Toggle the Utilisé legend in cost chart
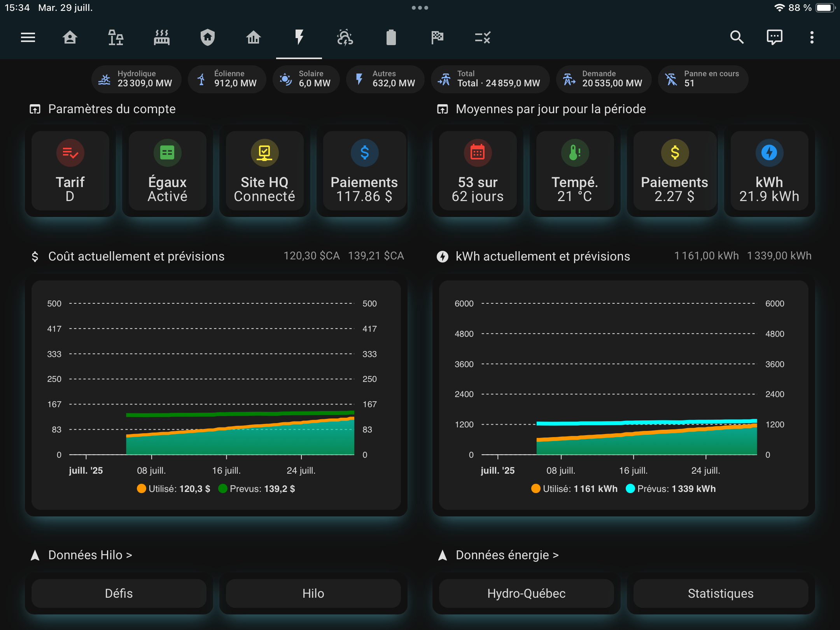The width and height of the screenshot is (840, 630). click(x=173, y=489)
